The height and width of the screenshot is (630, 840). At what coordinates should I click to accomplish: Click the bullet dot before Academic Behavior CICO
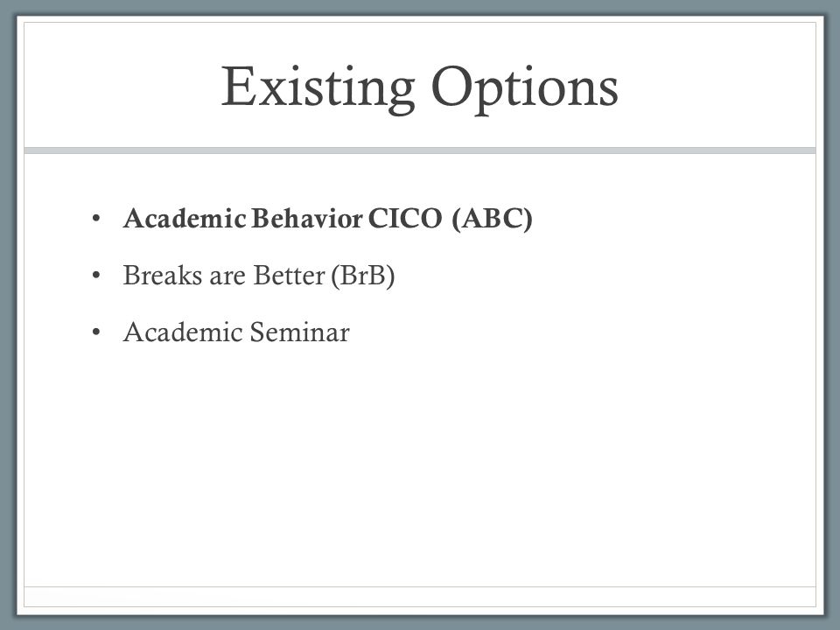tap(96, 219)
